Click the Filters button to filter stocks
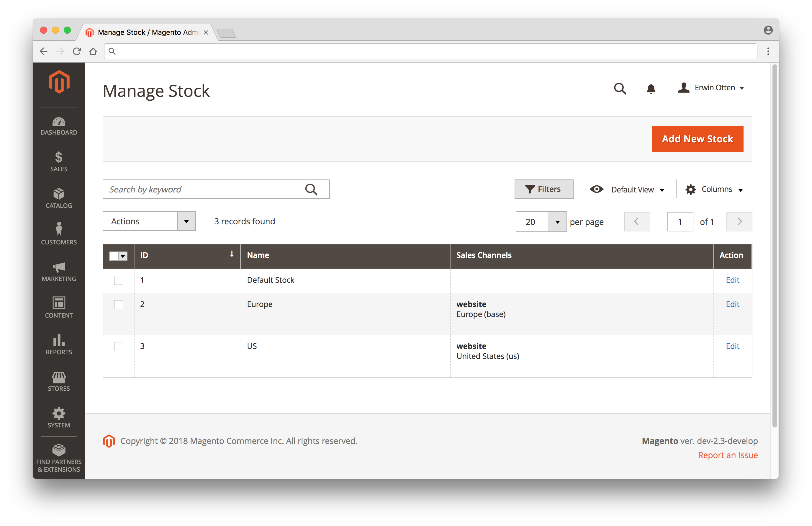This screenshot has height=526, width=812. (x=543, y=190)
